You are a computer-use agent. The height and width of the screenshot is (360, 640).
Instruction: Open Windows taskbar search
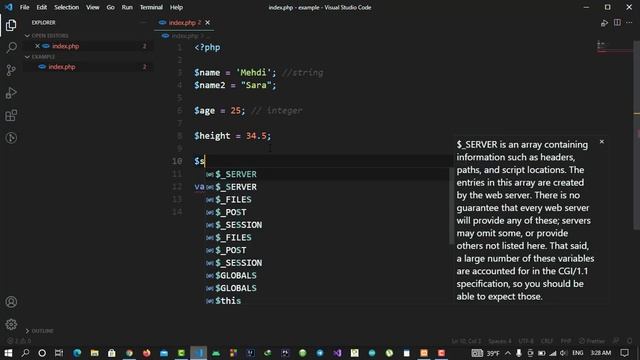pos(25,353)
